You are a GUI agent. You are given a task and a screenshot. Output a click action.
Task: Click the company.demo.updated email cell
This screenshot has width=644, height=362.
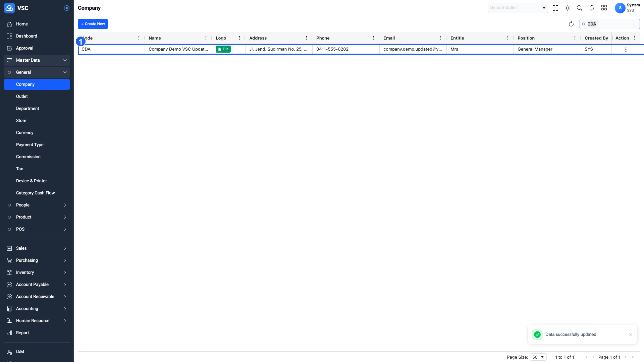point(413,49)
